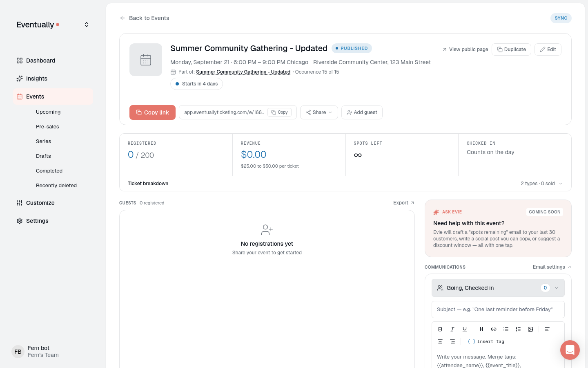Click the email Subject input field
Image resolution: width=588 pixels, height=368 pixels.
(498, 310)
